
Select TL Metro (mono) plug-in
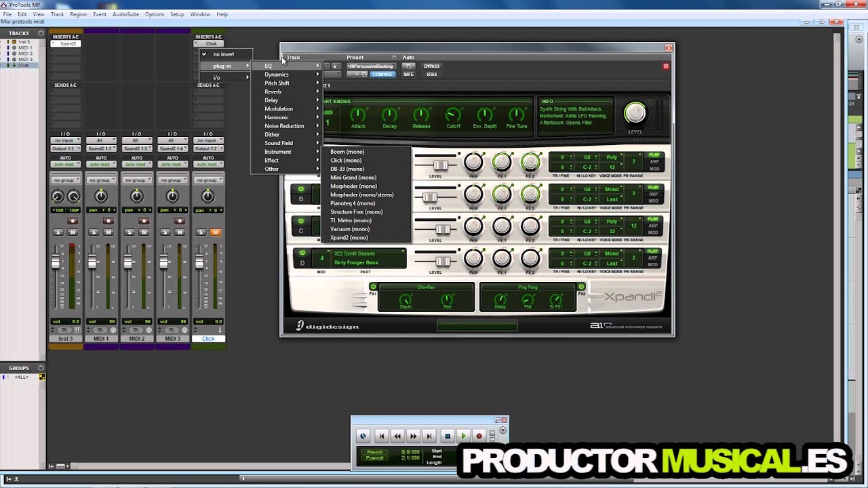[x=366, y=220]
